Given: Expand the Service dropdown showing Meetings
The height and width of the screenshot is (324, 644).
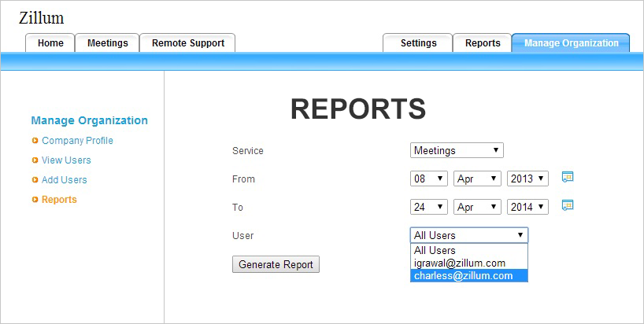Looking at the screenshot, I should 457,150.
